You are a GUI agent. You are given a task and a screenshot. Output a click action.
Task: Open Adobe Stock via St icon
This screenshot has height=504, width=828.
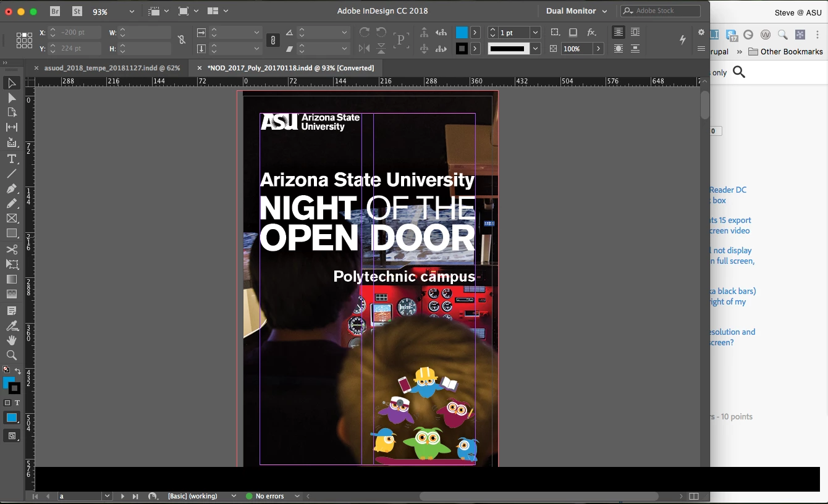coord(77,11)
